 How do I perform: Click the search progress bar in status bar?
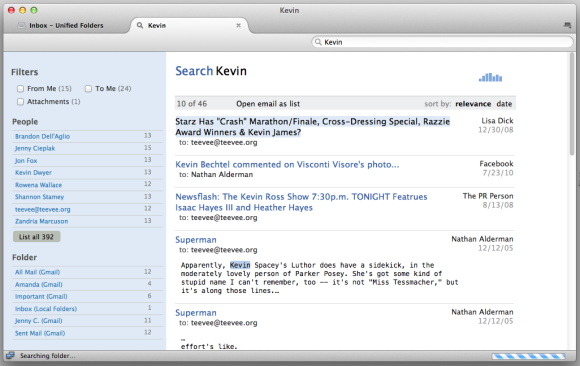[529, 356]
